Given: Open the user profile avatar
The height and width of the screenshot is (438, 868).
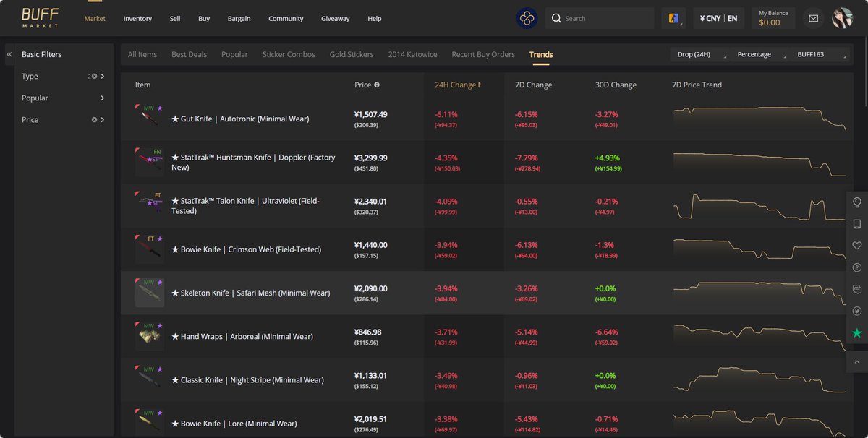Looking at the screenshot, I should [843, 18].
